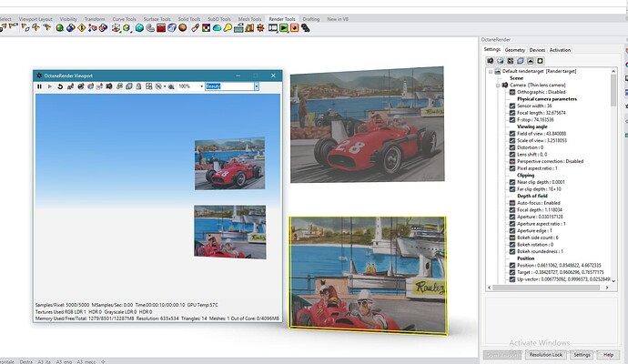Image resolution: width=628 pixels, height=364 pixels.
Task: Restart render with the refresh arrow icon
Action: click(x=61, y=86)
